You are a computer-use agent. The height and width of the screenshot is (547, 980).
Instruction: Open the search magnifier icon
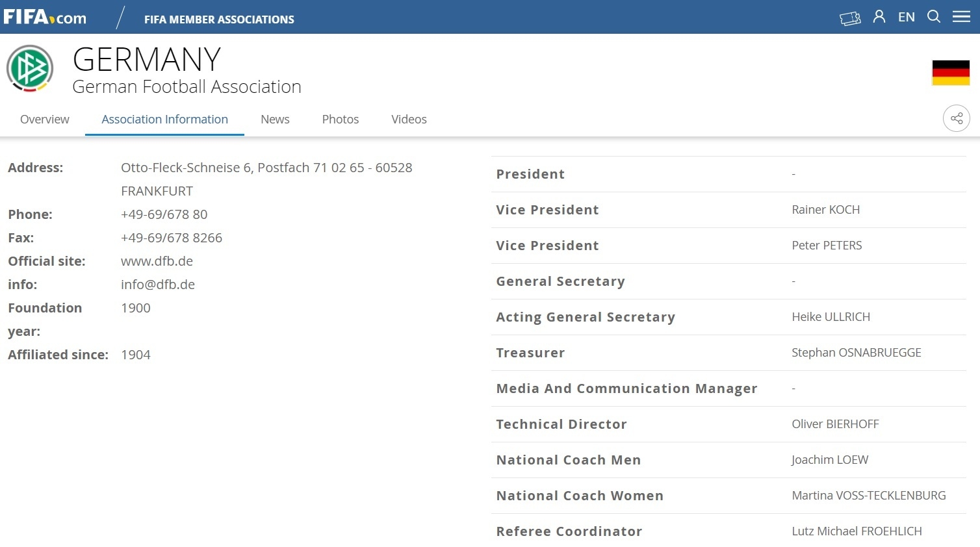click(x=934, y=17)
